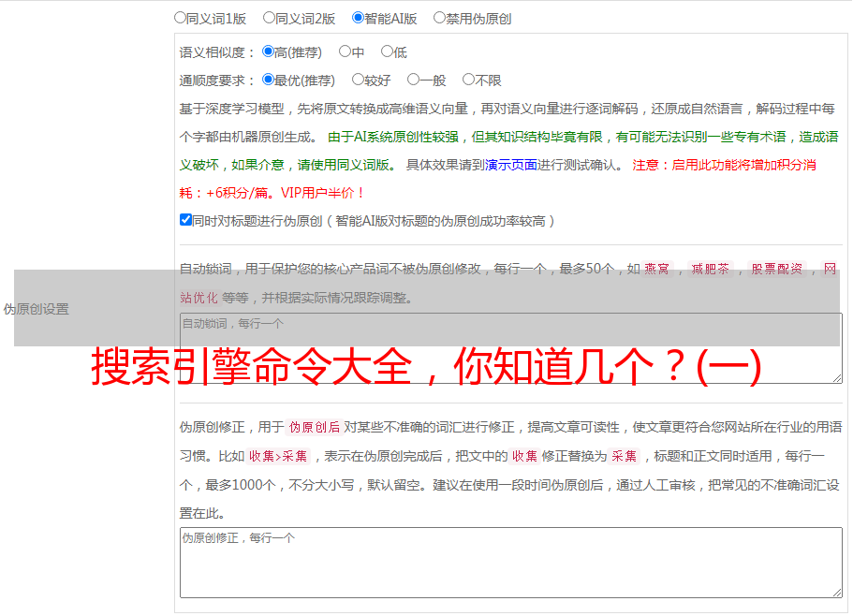
Task: Click the 伪原创设置 label
Action: click(x=37, y=309)
